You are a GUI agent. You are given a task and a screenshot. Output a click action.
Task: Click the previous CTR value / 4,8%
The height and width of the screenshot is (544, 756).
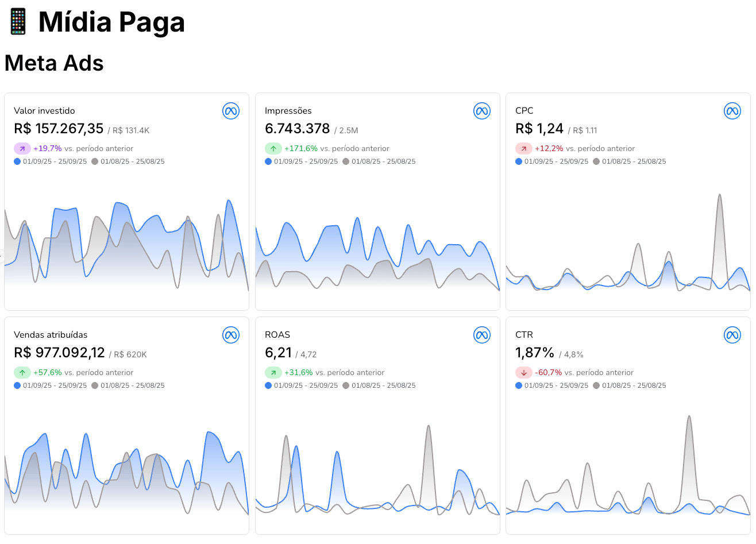[571, 354]
